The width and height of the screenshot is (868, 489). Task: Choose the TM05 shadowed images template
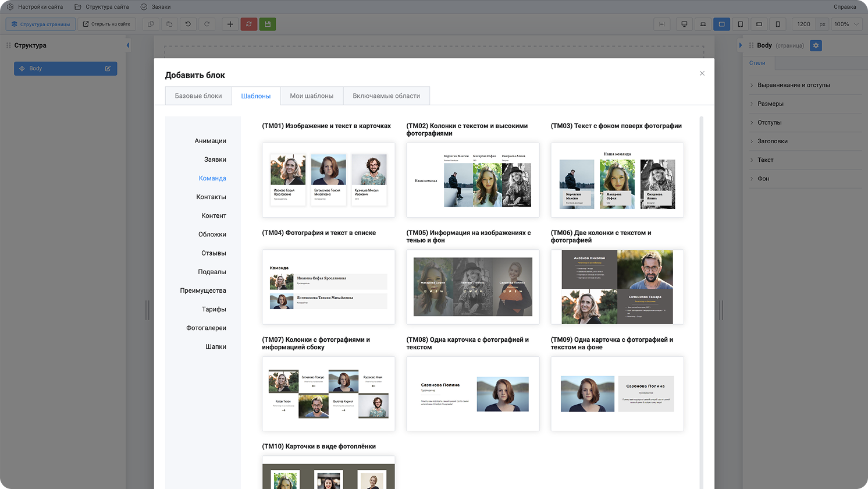473,287
